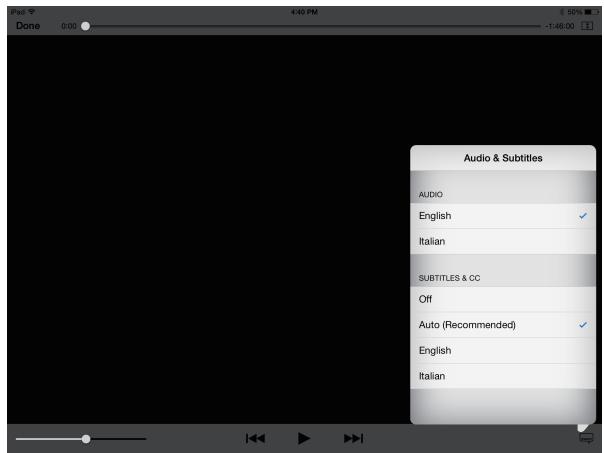This screenshot has width=604, height=453.
Task: Select English subtitles
Action: pyautogui.click(x=503, y=351)
